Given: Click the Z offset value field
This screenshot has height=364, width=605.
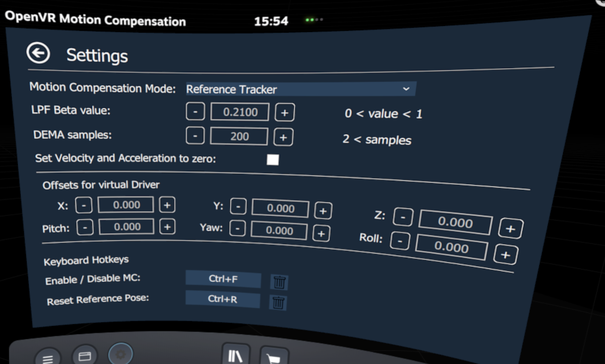Looking at the screenshot, I should click(456, 222).
